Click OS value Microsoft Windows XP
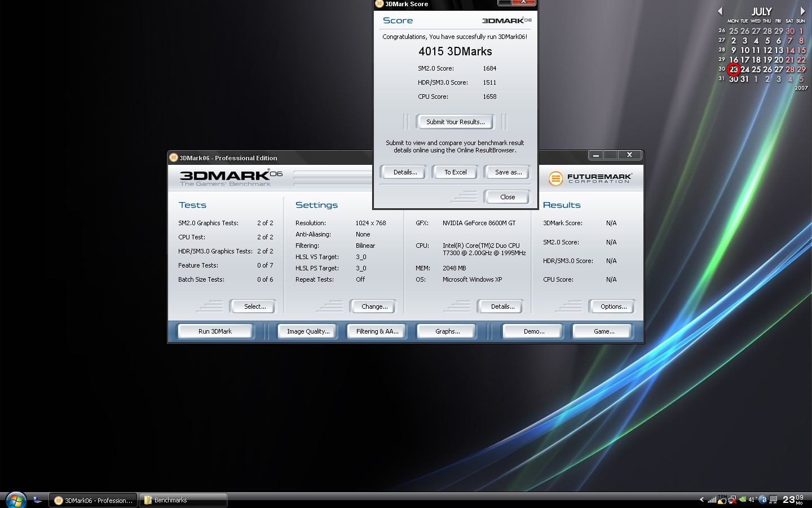Image resolution: width=812 pixels, height=508 pixels. coord(472,279)
